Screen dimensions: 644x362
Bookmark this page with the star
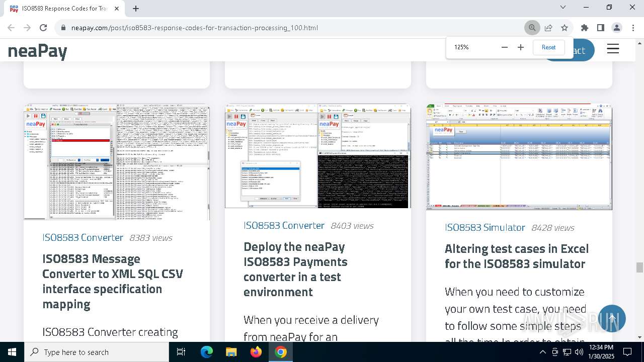click(x=565, y=28)
